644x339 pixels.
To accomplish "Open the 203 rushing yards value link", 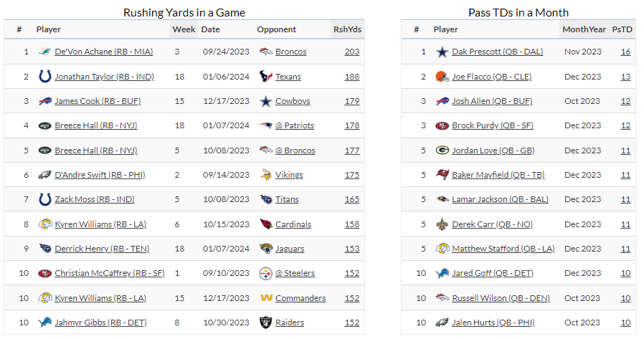I will coord(351,52).
